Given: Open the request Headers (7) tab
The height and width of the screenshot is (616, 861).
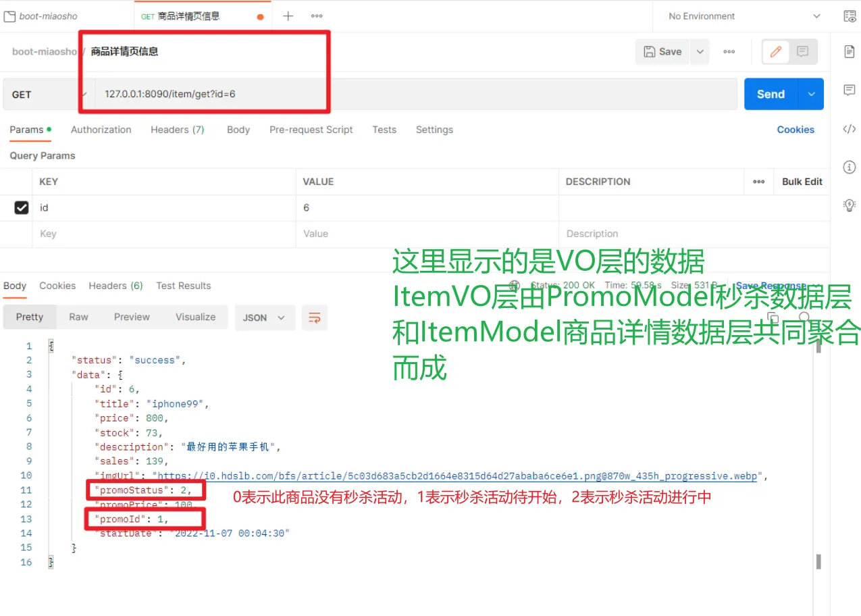Looking at the screenshot, I should pos(178,130).
